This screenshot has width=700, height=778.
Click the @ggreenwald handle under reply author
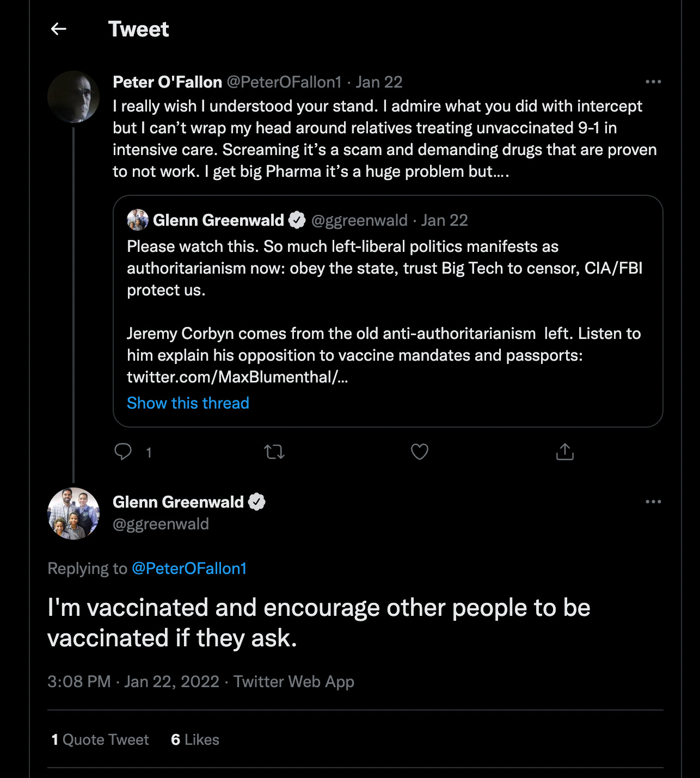(161, 524)
